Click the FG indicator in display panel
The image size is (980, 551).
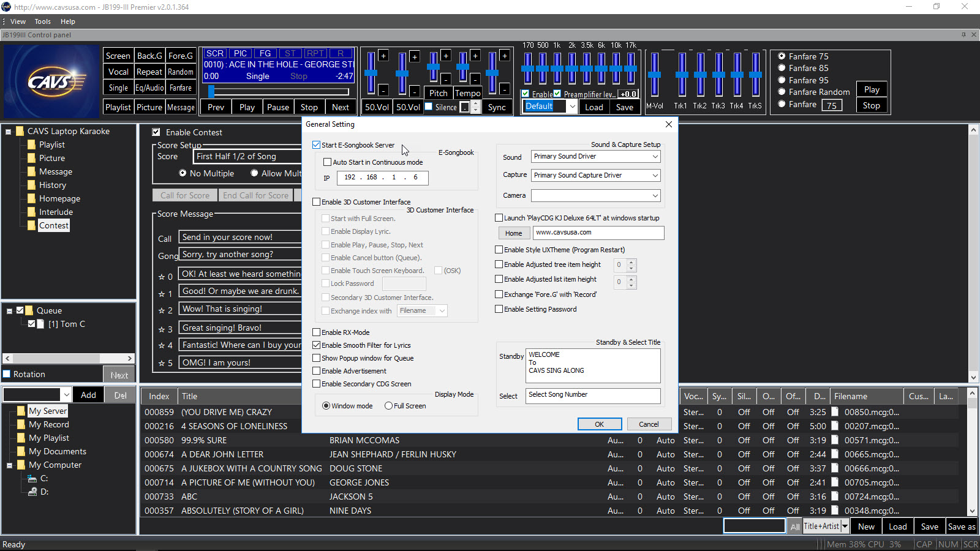point(265,53)
